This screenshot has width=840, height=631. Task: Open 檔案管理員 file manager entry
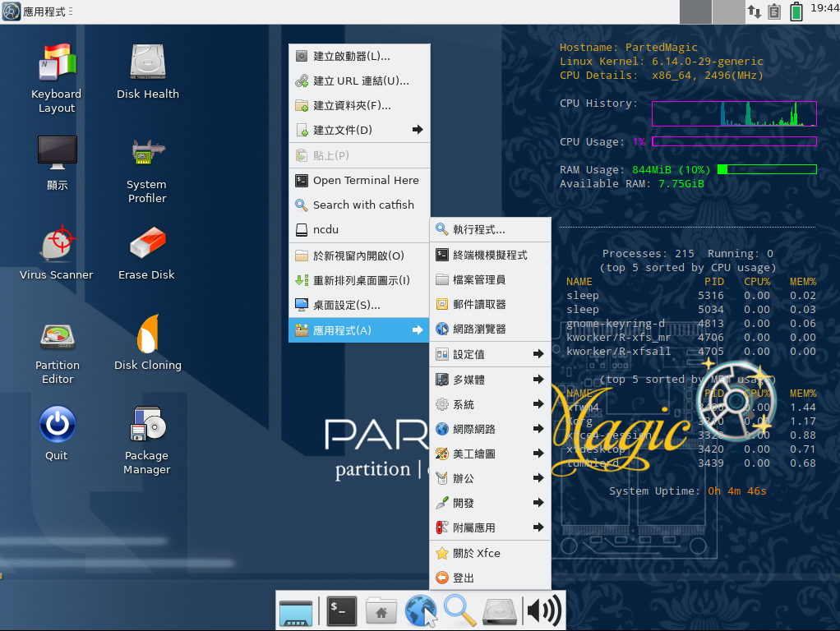tap(490, 279)
